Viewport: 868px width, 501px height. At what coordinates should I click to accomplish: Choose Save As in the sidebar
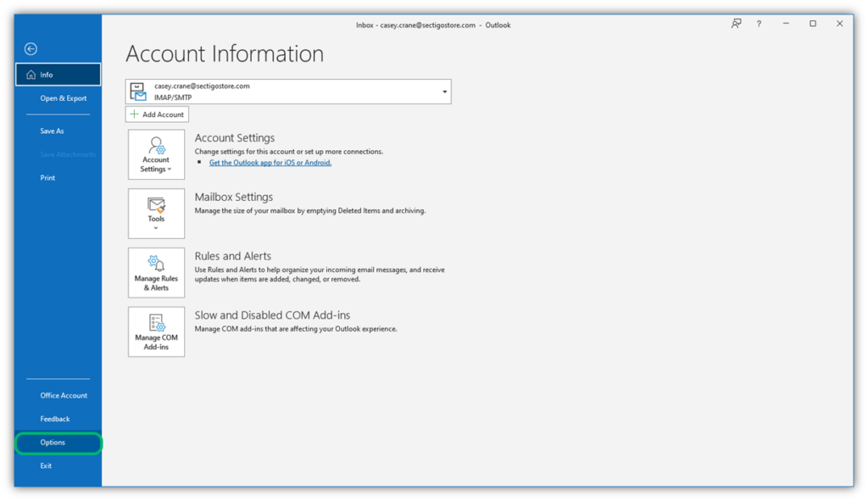(52, 131)
